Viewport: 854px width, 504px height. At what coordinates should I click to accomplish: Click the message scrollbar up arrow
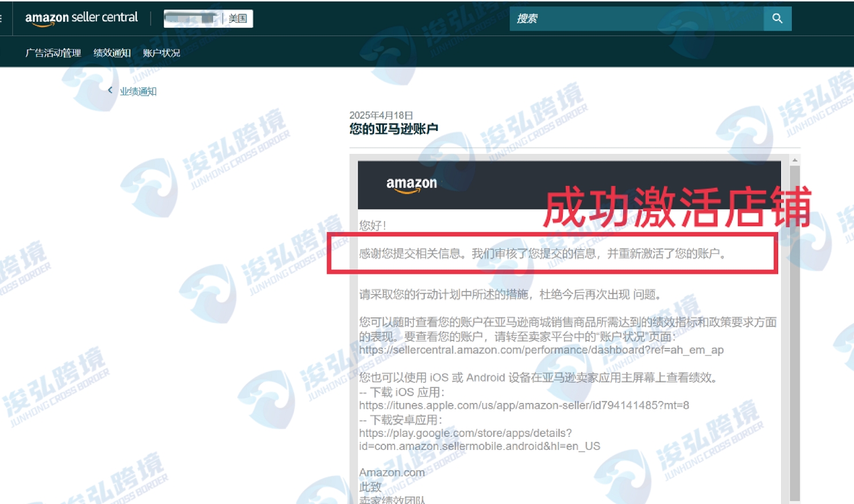point(795,160)
